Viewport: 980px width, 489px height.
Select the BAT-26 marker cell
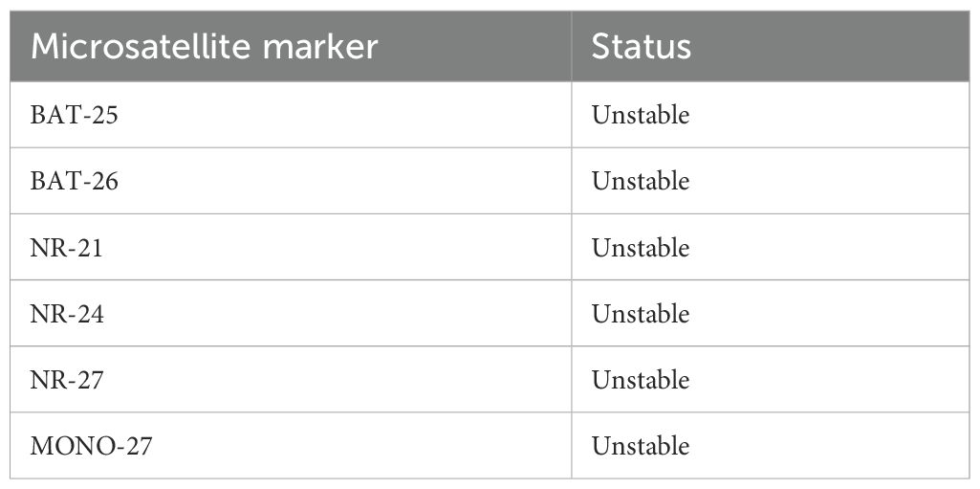[x=75, y=181]
